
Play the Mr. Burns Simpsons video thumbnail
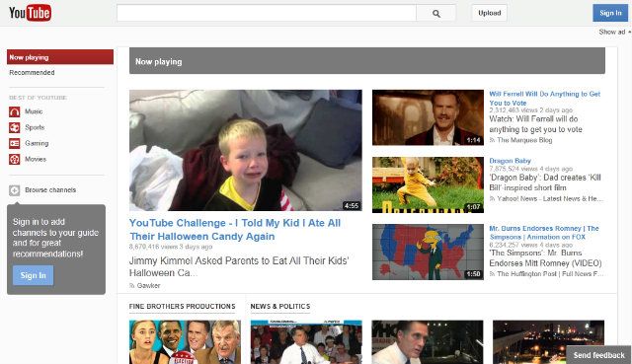tap(428, 253)
